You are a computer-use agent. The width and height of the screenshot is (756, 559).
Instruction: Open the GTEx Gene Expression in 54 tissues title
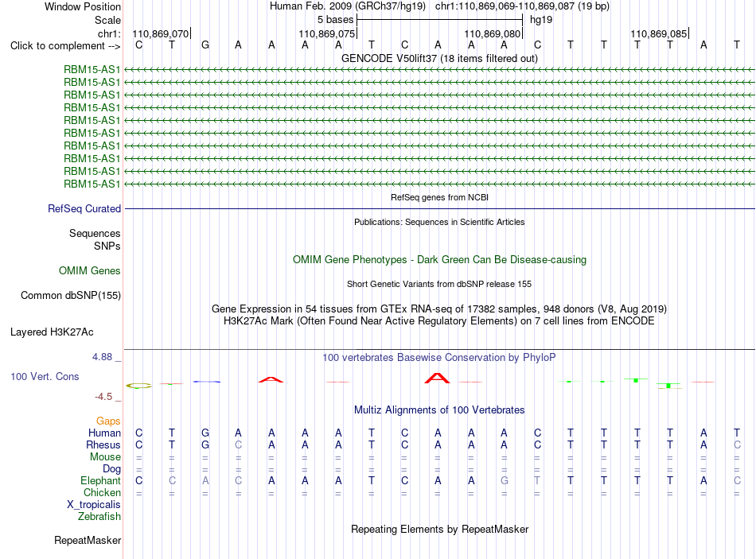439,309
